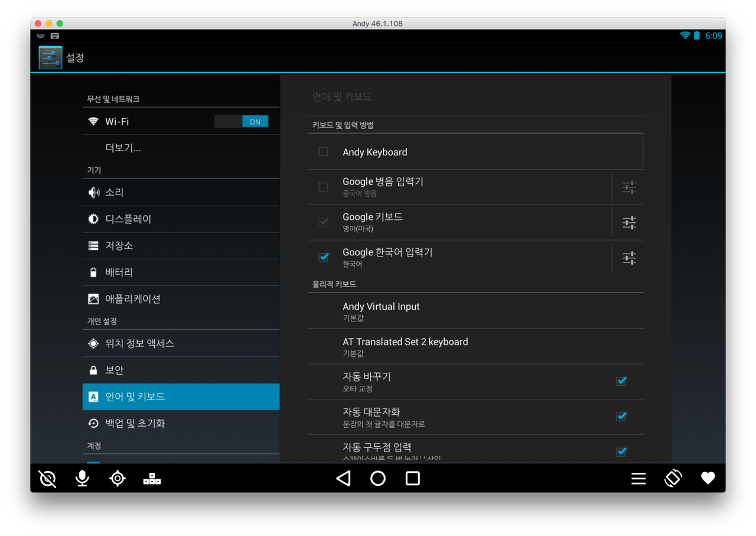Click the applications icon
This screenshot has height=536, width=756.
[x=93, y=299]
